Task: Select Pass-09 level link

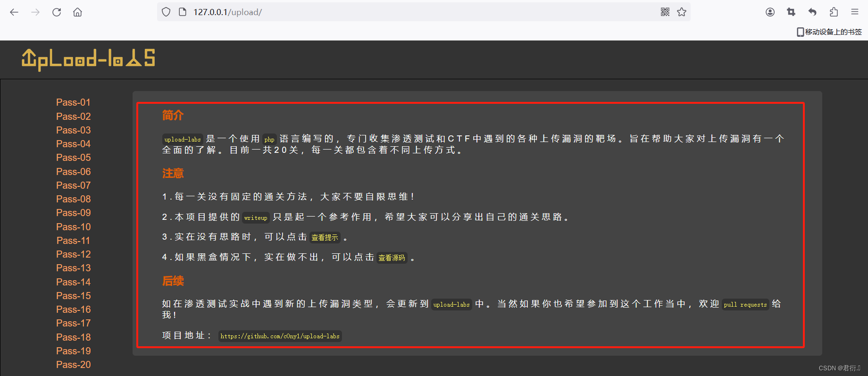Action: click(x=73, y=213)
